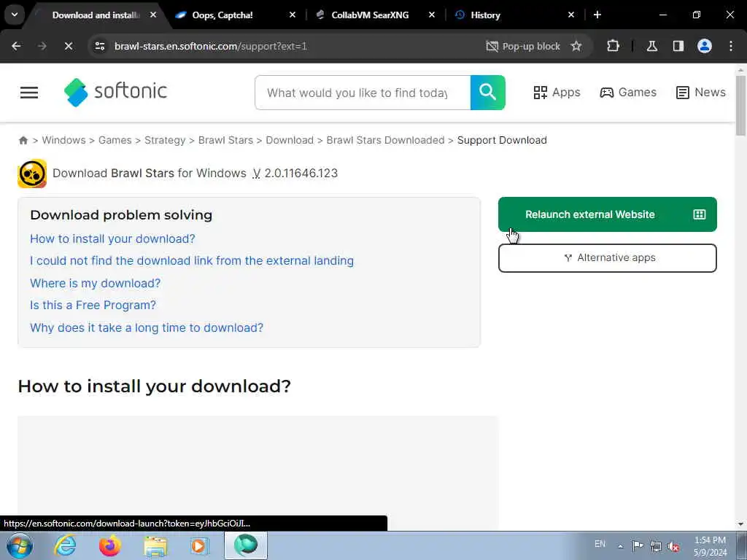
Task: Open News in Softonic navigation
Action: (x=701, y=93)
